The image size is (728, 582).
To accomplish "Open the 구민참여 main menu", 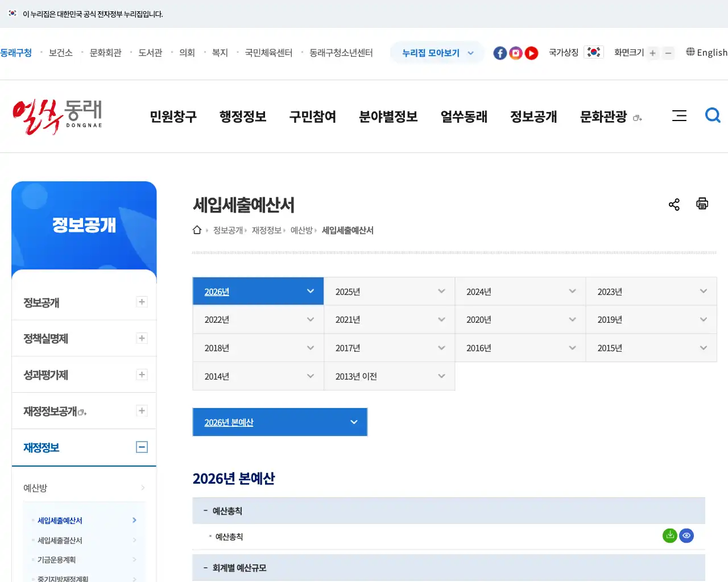I will point(313,117).
